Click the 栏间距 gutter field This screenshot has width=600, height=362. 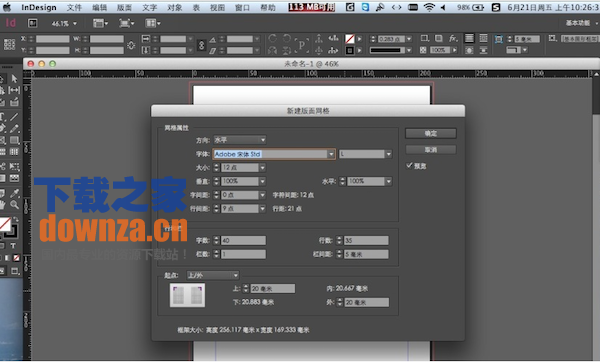pyautogui.click(x=366, y=254)
